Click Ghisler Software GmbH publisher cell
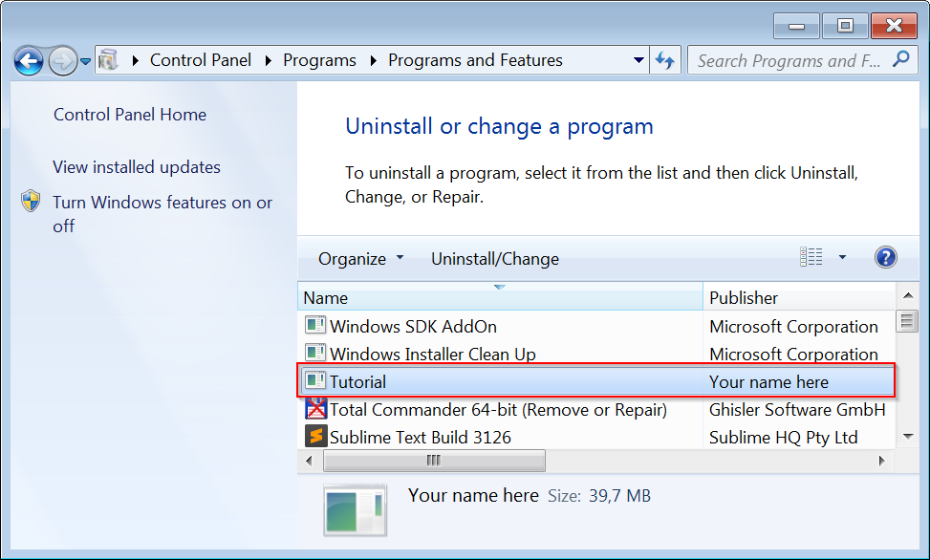The image size is (930, 560). point(797,409)
